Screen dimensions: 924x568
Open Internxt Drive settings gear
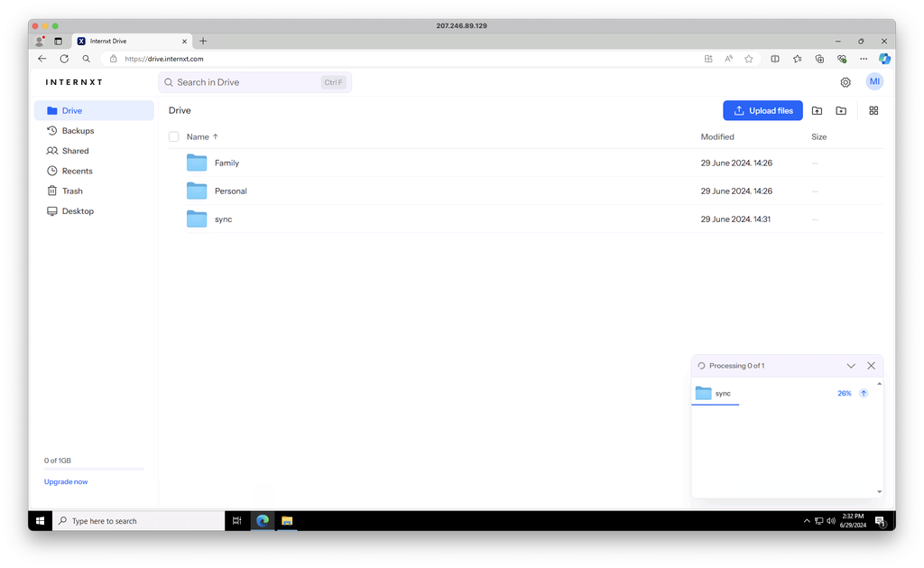point(845,81)
